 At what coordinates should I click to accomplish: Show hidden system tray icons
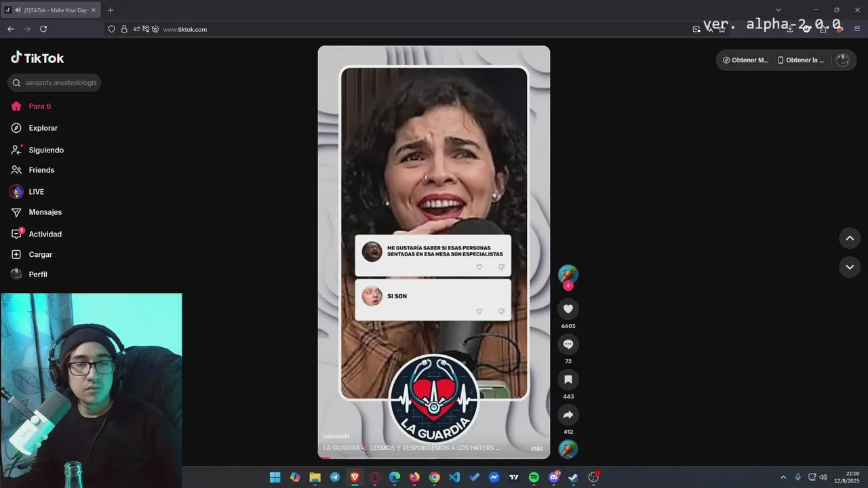click(x=783, y=477)
